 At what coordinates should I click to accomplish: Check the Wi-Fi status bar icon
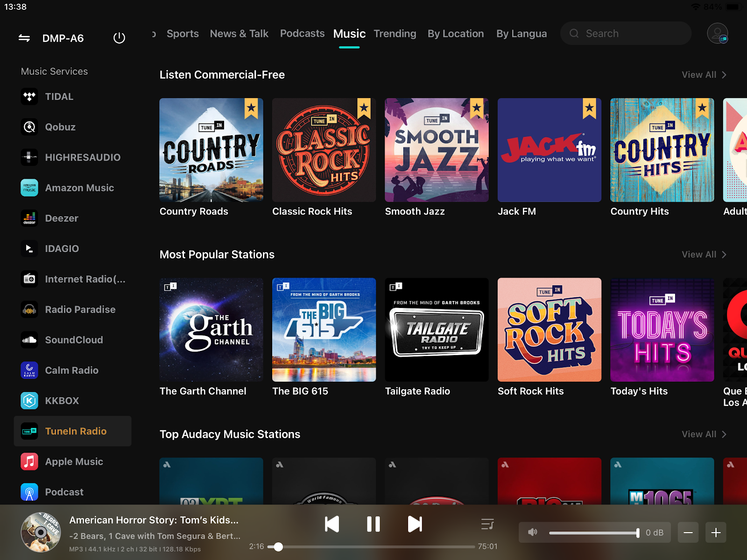coord(696,7)
